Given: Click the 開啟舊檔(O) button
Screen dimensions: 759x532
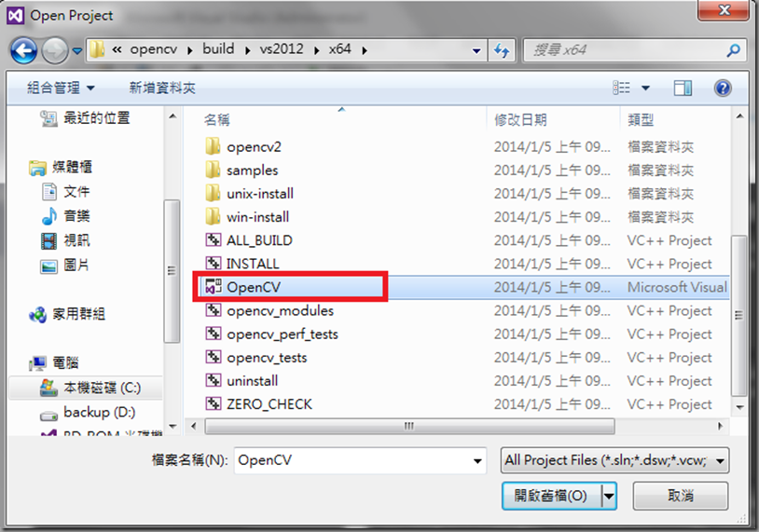Looking at the screenshot, I should 551,496.
